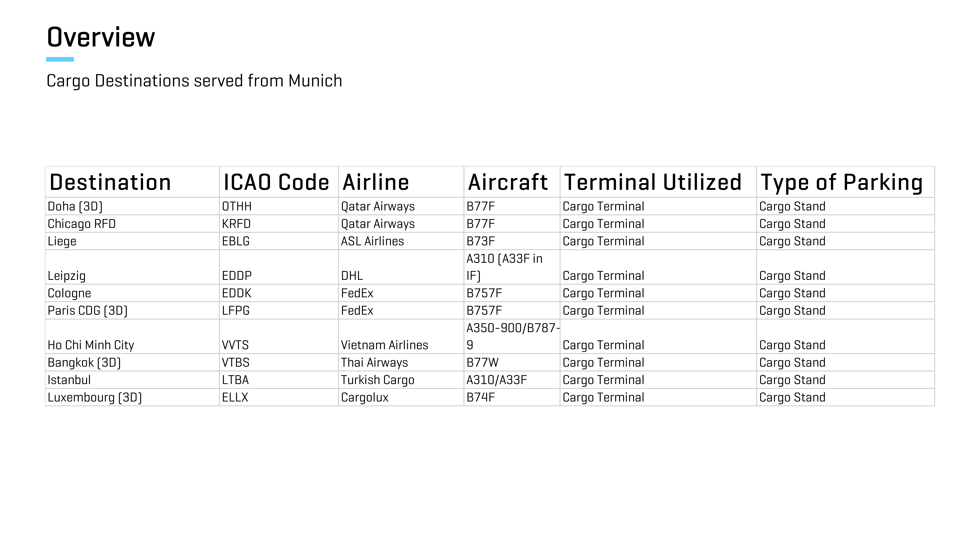The width and height of the screenshot is (980, 551).
Task: Select the Turkish Cargo airline cell
Action: [x=401, y=380]
